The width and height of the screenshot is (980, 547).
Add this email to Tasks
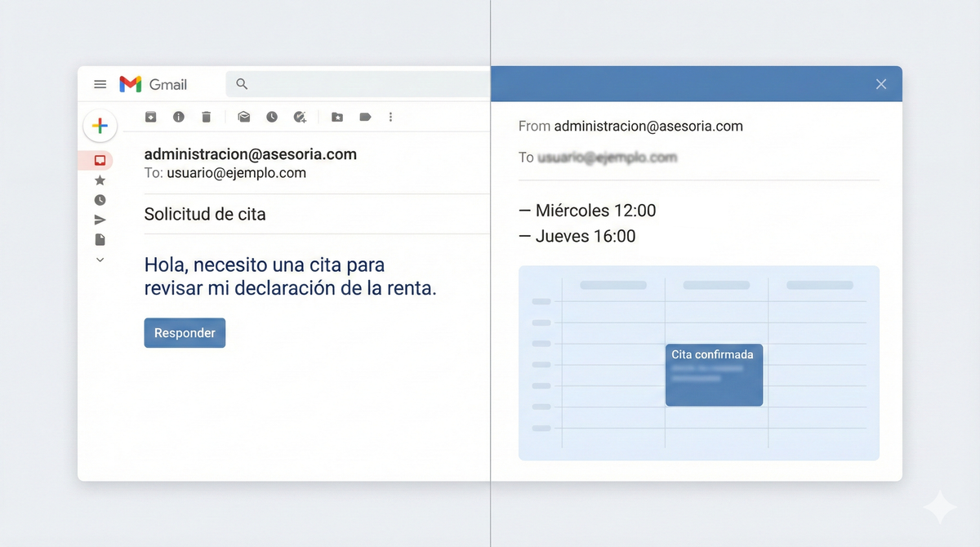tap(300, 117)
